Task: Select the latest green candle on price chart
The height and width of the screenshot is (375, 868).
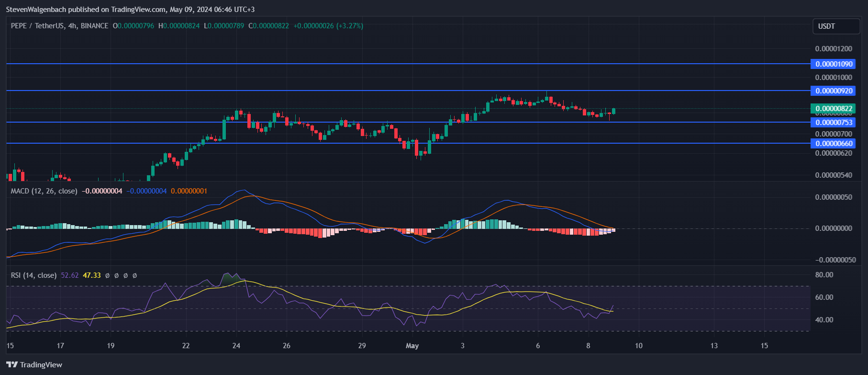Action: tap(613, 111)
